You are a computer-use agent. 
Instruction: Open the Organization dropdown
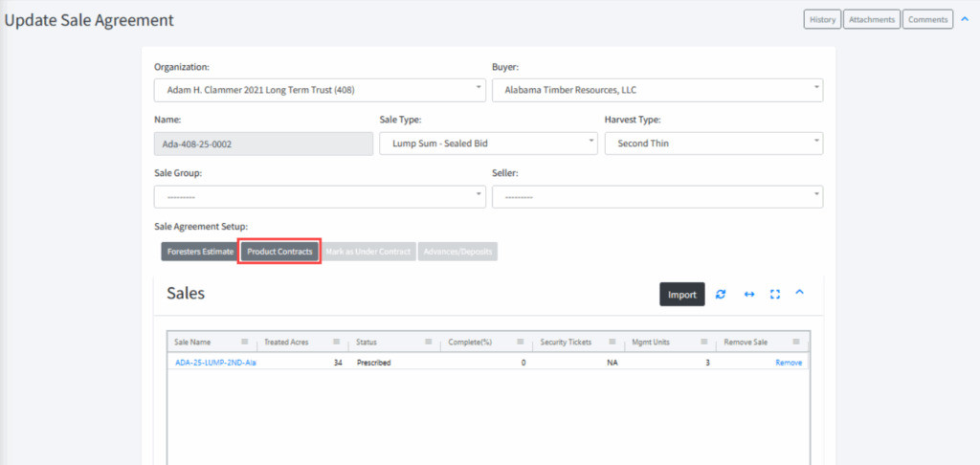319,90
